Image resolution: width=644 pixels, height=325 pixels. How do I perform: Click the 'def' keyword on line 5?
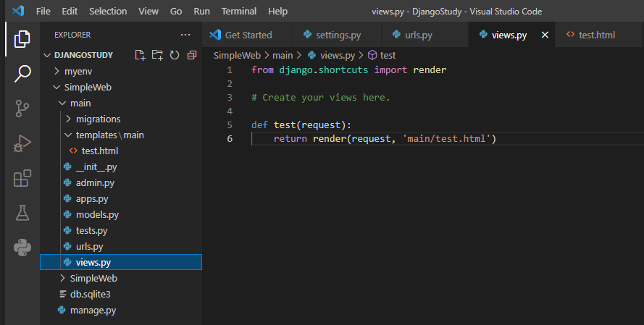(x=259, y=124)
